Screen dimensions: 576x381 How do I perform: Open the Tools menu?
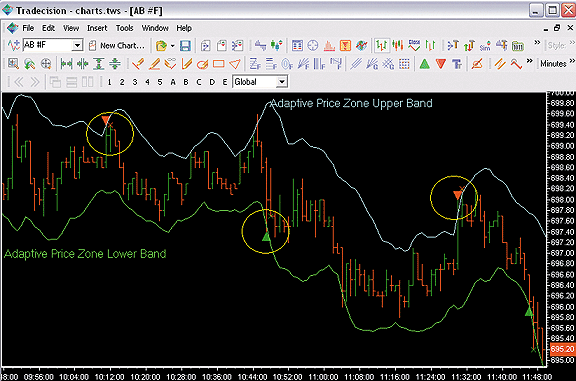125,28
